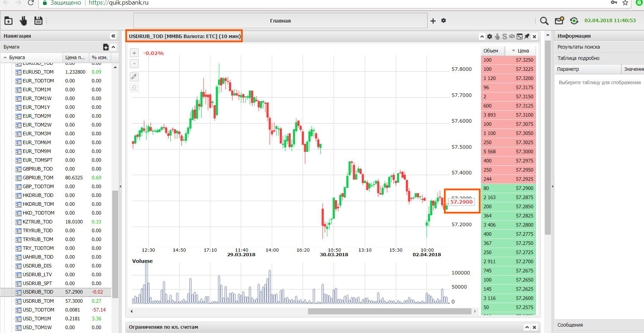Click the browser reload button
644x333 pixels.
click(x=31, y=3)
